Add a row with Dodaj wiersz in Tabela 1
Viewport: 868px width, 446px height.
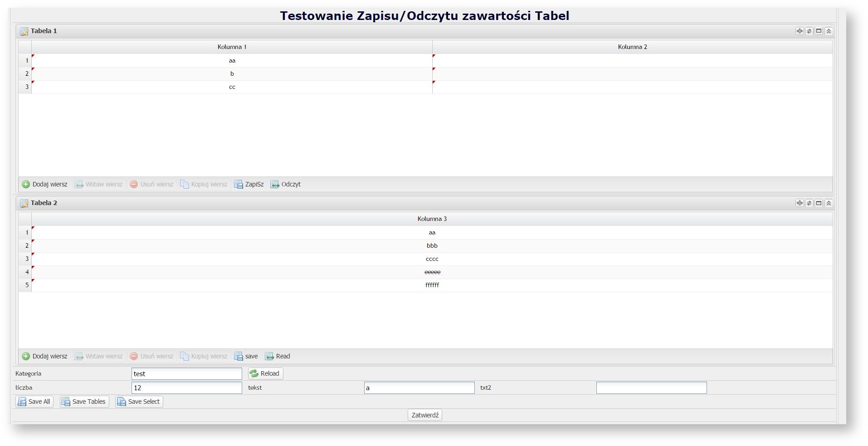45,184
